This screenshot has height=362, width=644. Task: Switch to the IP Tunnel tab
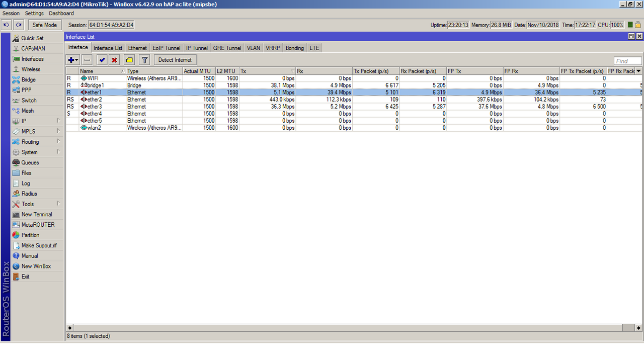click(197, 48)
